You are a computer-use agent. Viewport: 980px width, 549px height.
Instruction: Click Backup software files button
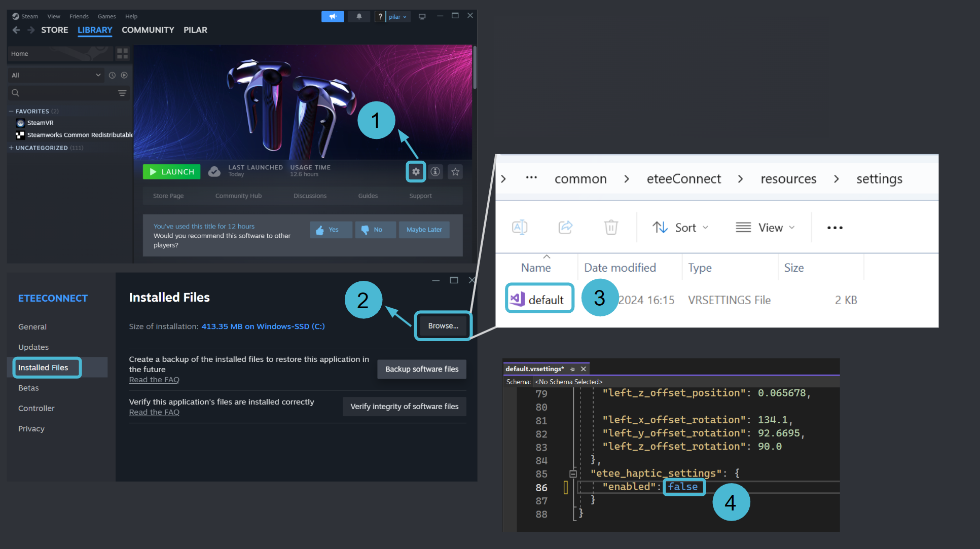tap(422, 369)
